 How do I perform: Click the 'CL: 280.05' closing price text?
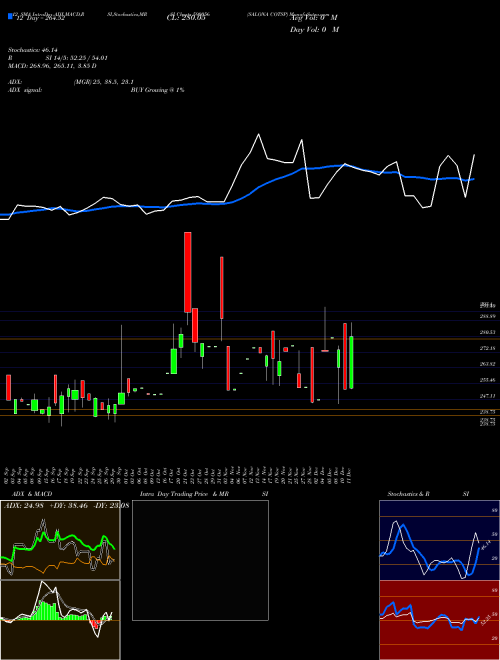(x=188, y=18)
